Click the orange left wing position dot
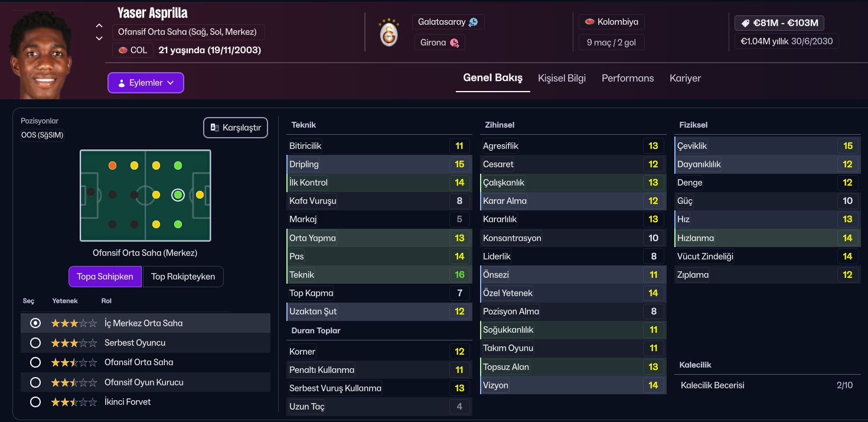 click(x=112, y=165)
